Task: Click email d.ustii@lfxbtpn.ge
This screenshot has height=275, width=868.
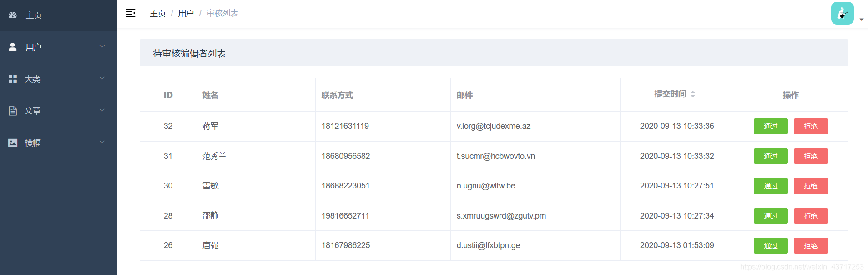Action: [x=488, y=245]
